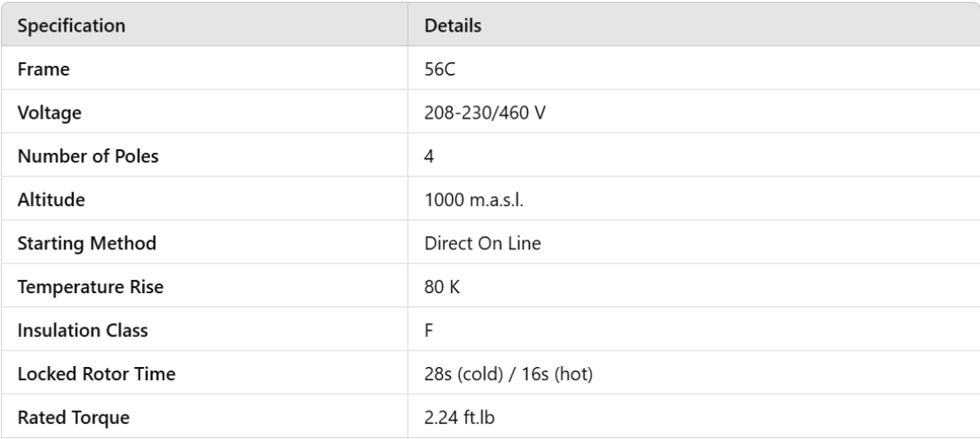The width and height of the screenshot is (980, 439).
Task: Select the Rated Torque label
Action: 73,418
